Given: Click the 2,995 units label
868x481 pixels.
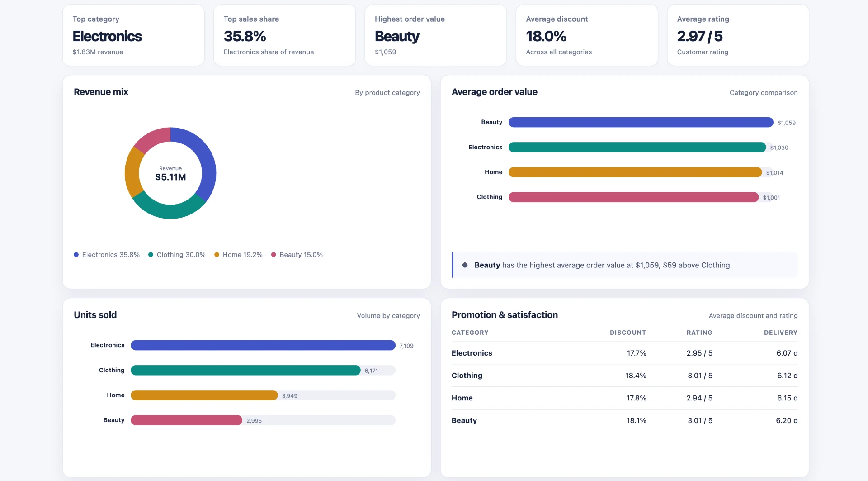Looking at the screenshot, I should 254,420.
